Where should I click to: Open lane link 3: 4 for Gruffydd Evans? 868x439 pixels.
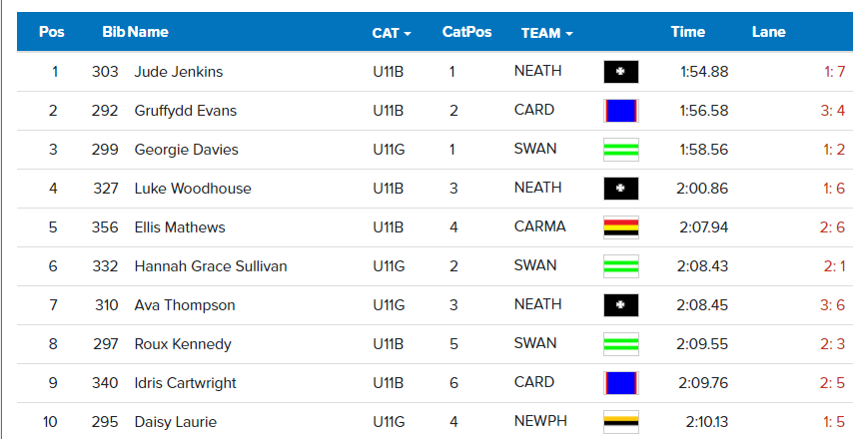833,111
